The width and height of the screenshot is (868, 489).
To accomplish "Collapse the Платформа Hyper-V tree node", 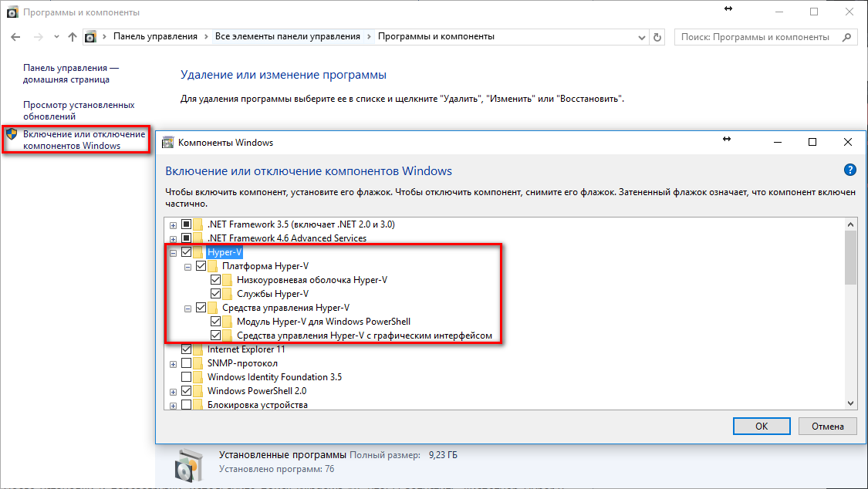I will coord(187,266).
